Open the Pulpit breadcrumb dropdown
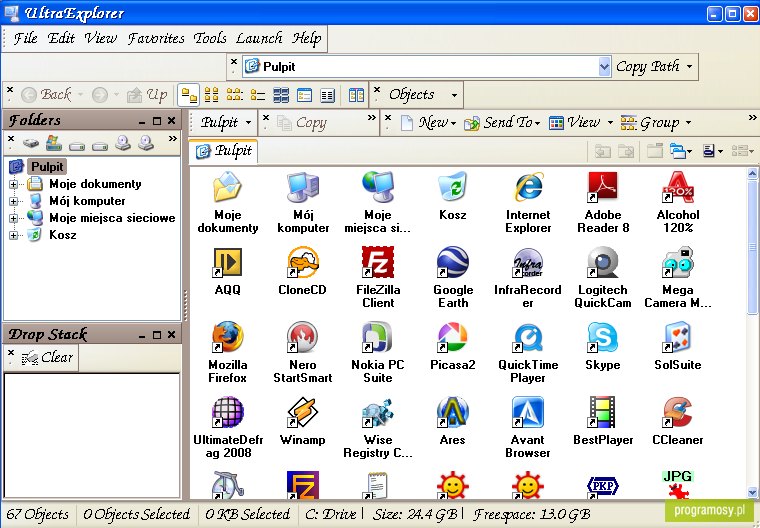The image size is (760, 528). point(249,123)
